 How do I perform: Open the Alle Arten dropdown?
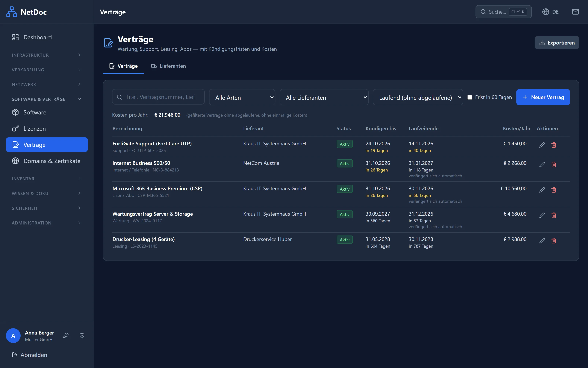pos(242,97)
